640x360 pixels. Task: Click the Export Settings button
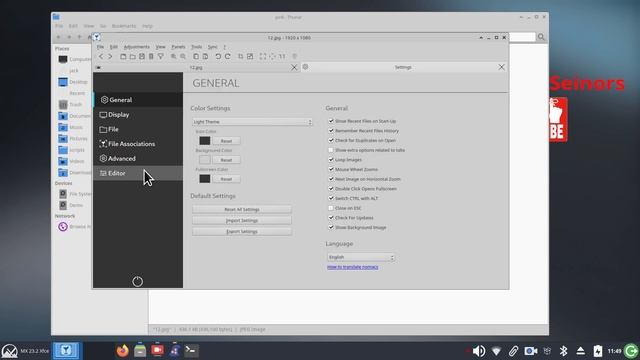point(242,231)
